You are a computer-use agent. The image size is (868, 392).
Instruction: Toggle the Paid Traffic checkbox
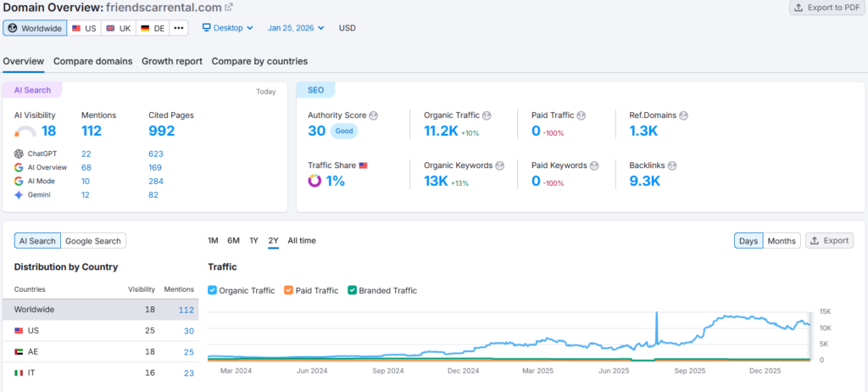pyautogui.click(x=289, y=290)
